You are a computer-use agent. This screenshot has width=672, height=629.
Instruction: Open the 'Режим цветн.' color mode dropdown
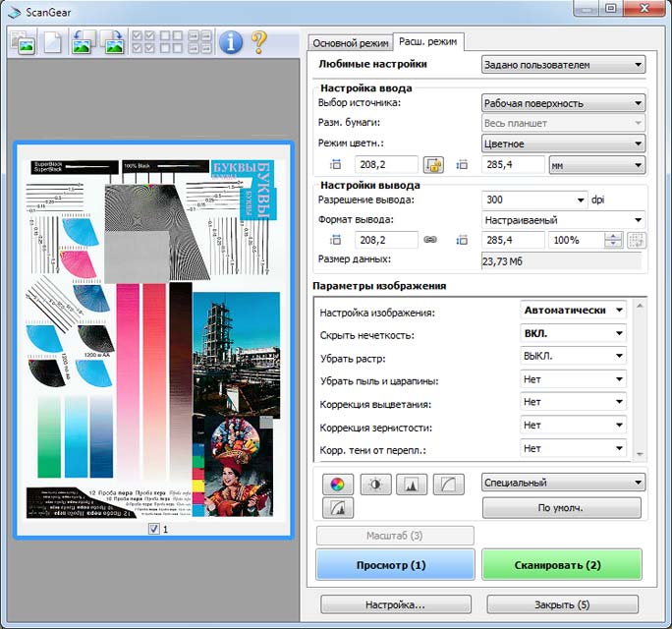click(563, 143)
